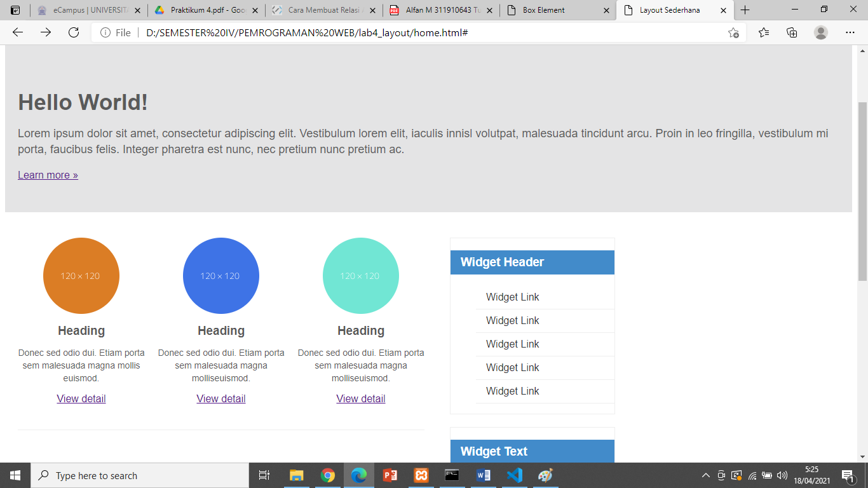Close the Box Element tab
This screenshot has width=868, height=488.
606,10
